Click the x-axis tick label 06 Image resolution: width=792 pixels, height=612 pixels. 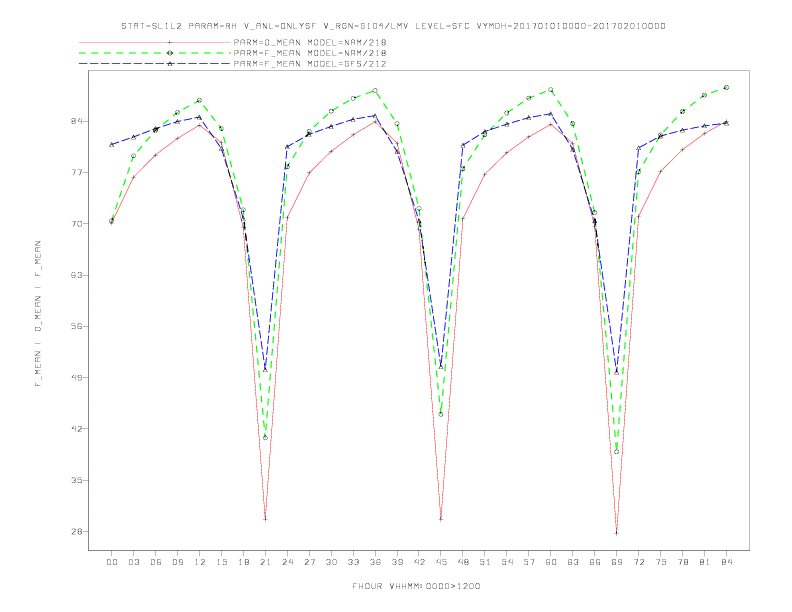[156, 562]
